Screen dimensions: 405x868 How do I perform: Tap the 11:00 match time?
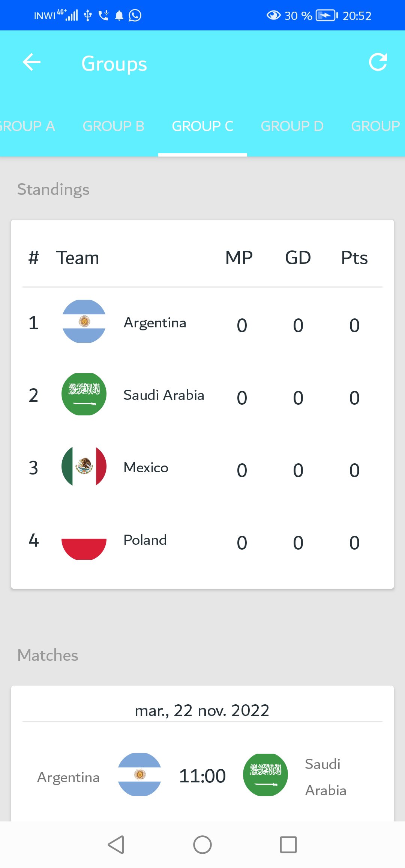(202, 776)
